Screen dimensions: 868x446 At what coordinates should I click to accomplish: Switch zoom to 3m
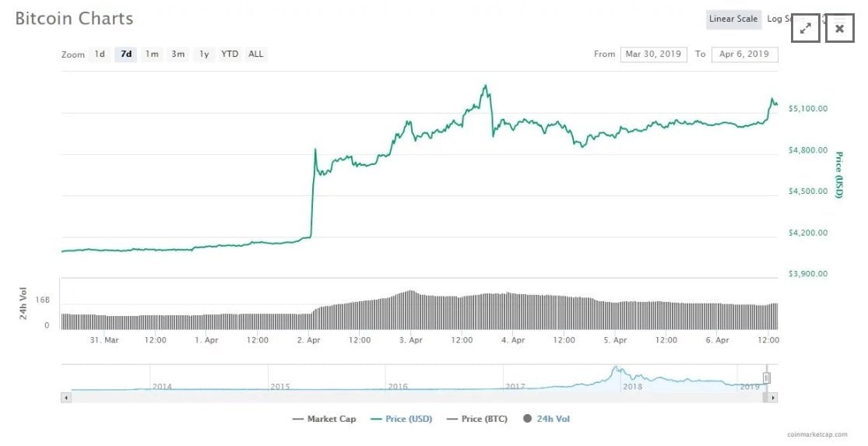(178, 54)
